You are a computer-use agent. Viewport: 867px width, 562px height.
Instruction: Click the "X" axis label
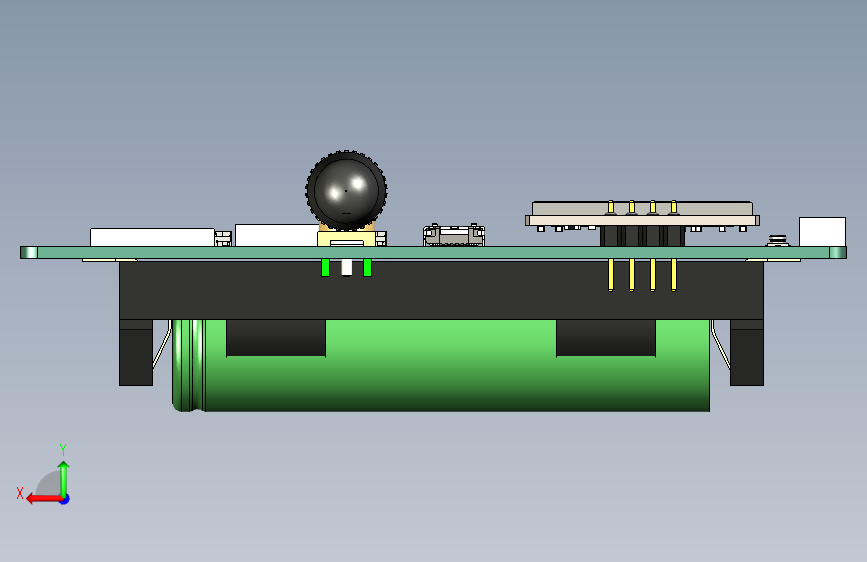(20, 493)
